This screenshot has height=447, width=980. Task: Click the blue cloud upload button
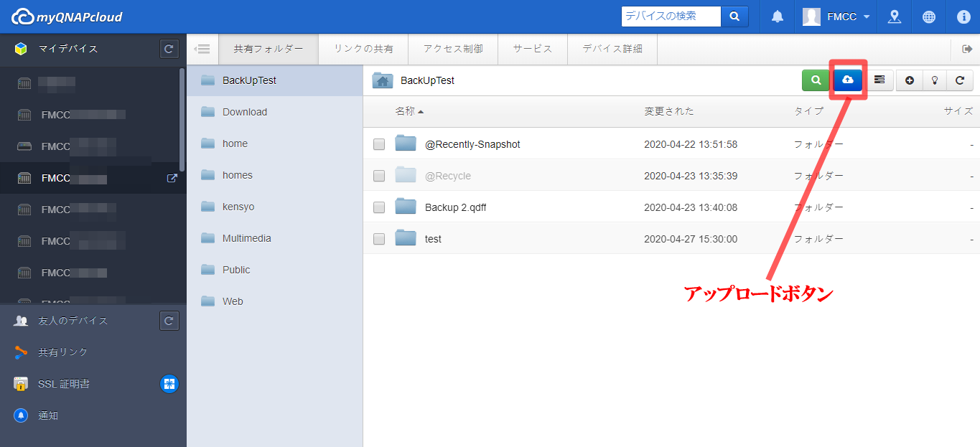click(848, 80)
